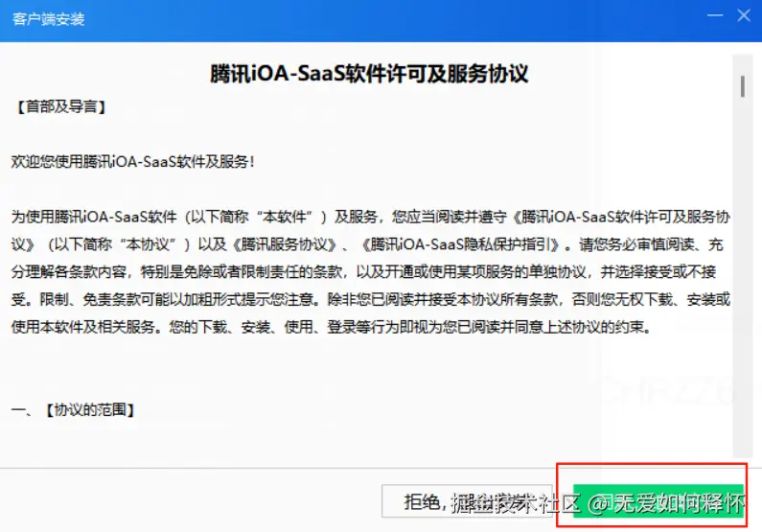
Task: Click the reject button starting with 拒绝
Action: point(467,501)
